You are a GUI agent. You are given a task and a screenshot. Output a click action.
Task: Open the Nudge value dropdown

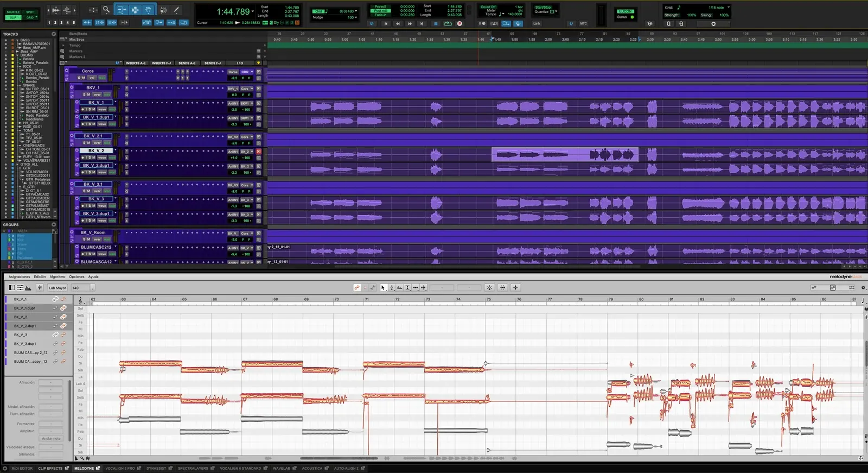[355, 17]
